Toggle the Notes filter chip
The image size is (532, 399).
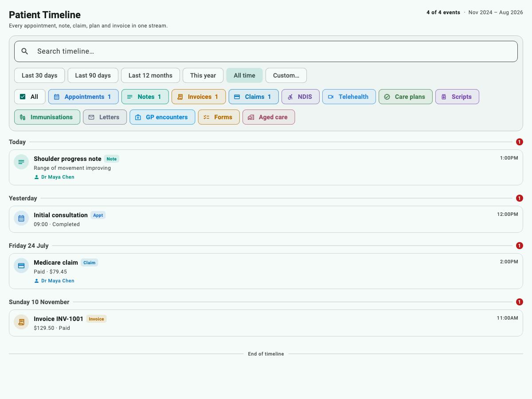145,97
